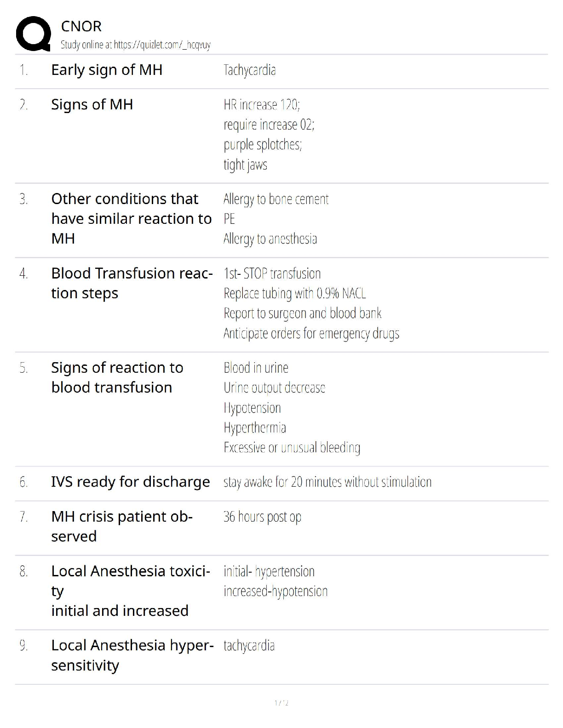Click the page number at bottom
This screenshot has height=728, width=563.
(281, 703)
